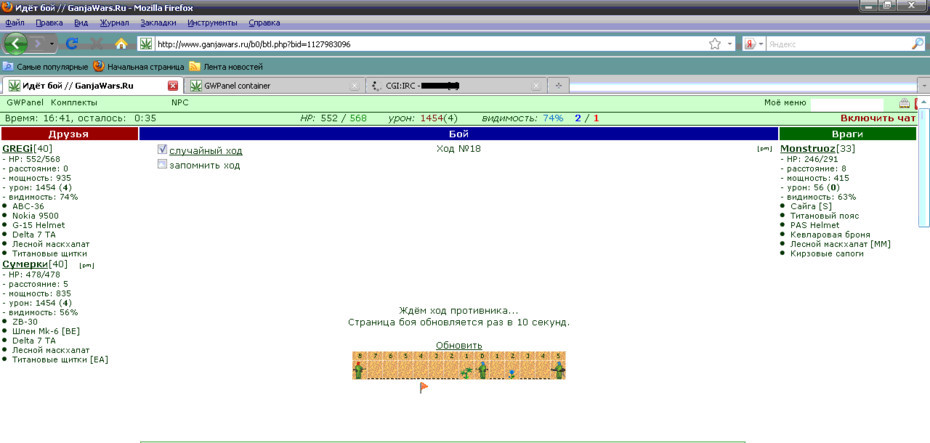Click the small printer-like panel icon
The width and height of the screenshot is (930, 443).
click(x=904, y=103)
